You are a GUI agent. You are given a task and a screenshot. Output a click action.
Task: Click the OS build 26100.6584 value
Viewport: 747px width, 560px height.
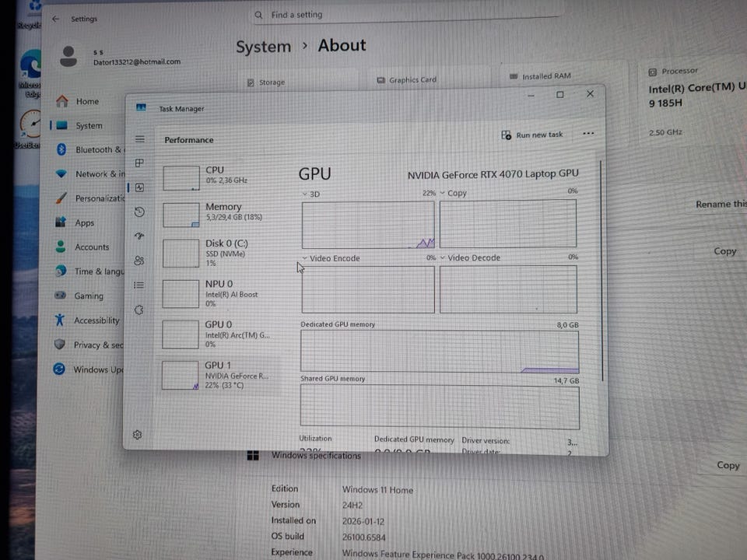point(363,537)
